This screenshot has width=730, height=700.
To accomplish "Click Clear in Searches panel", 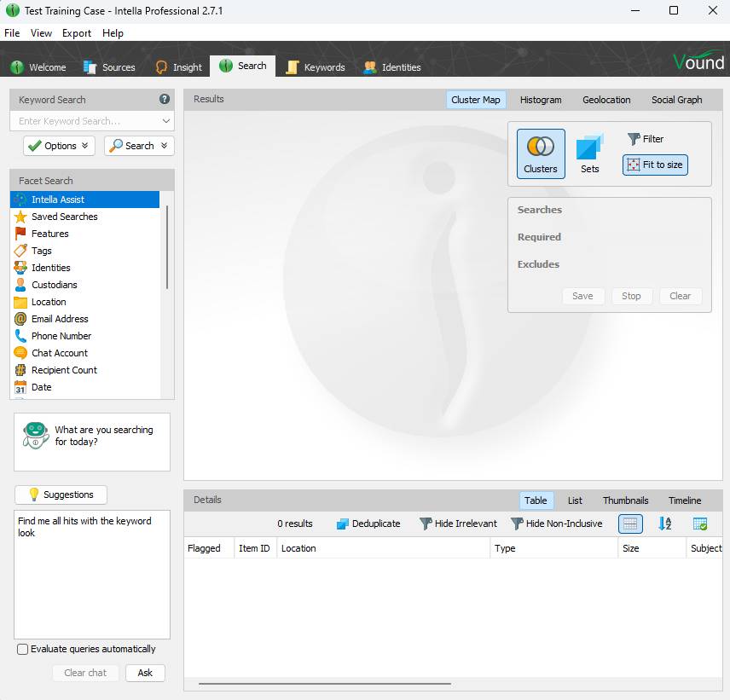I will (x=681, y=296).
